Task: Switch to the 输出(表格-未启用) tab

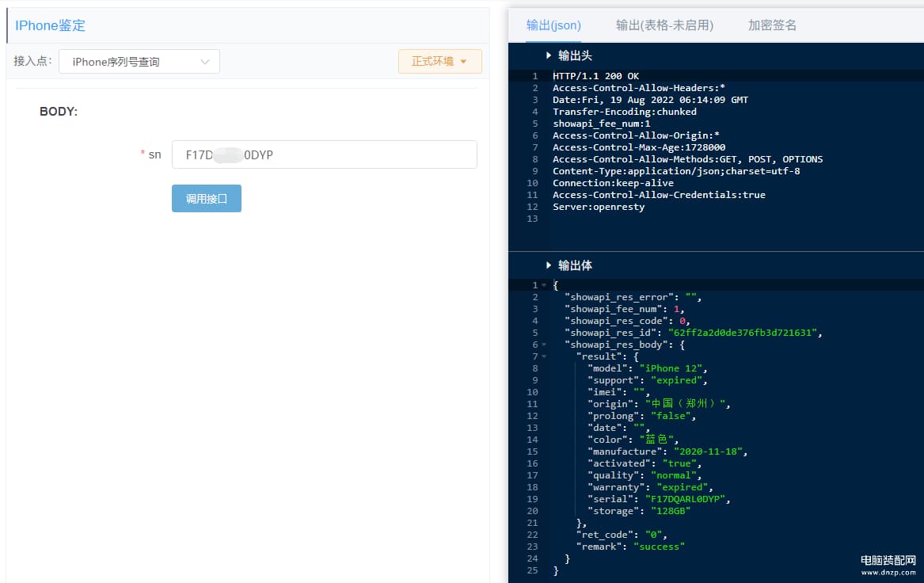Action: click(664, 25)
